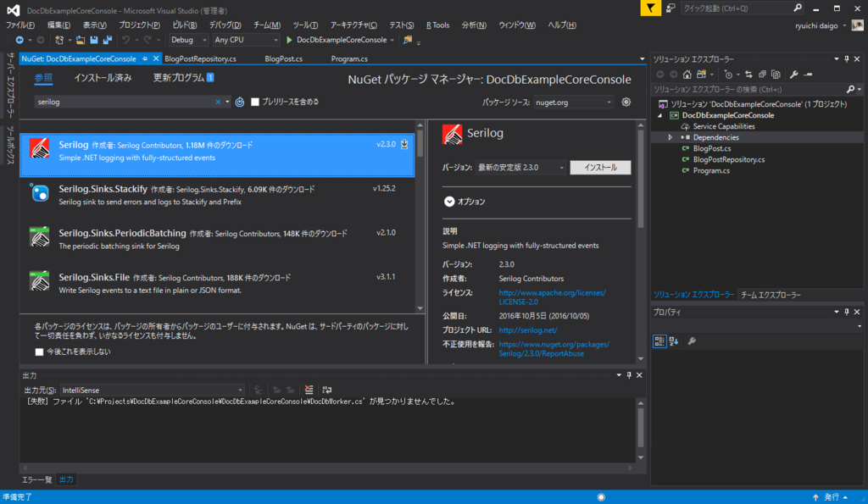Click the Solution Explorer search magnifier icon
868x504 pixels.
click(x=851, y=89)
